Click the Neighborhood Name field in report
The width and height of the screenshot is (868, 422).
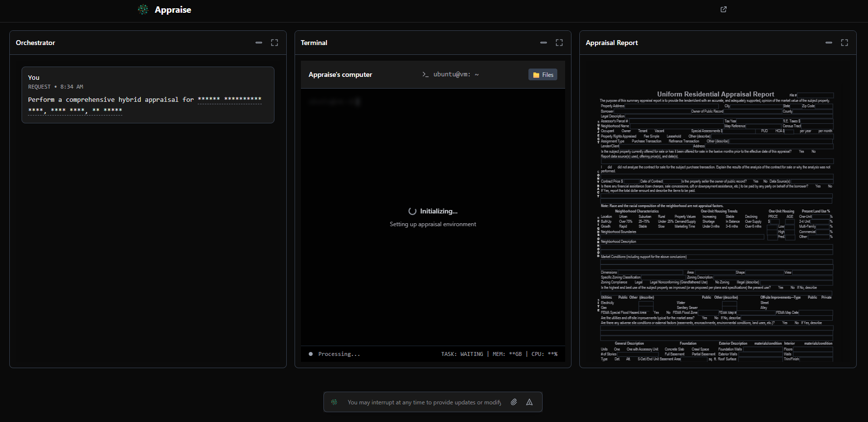click(676, 126)
